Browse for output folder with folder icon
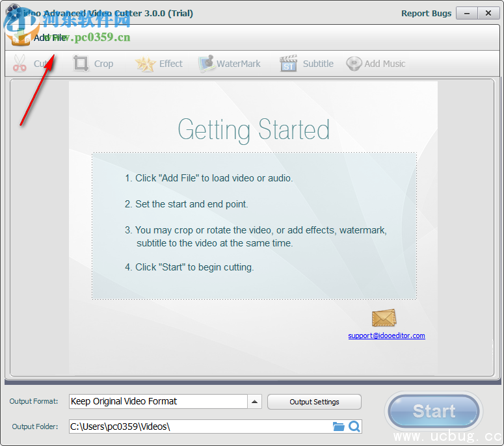This screenshot has width=504, height=446. point(338,426)
